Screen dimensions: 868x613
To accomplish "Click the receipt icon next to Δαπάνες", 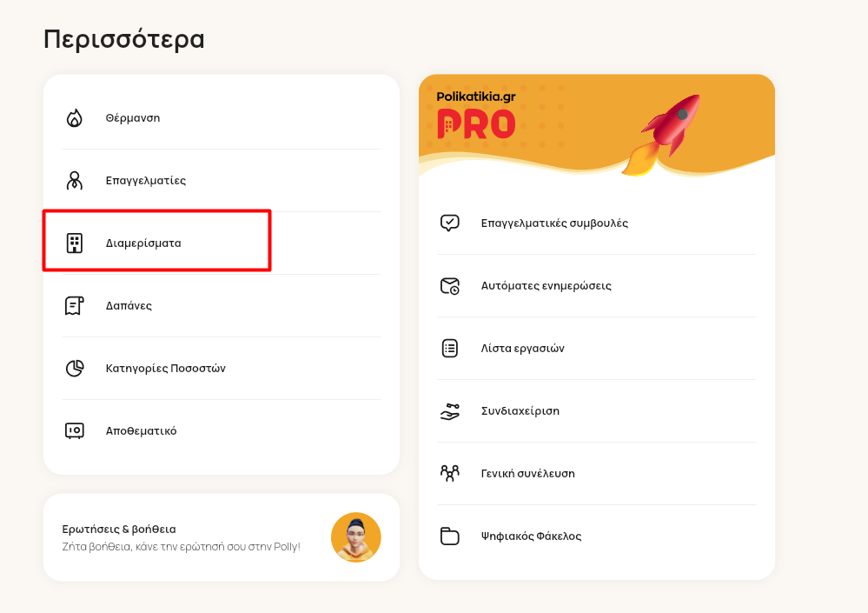I will pyautogui.click(x=74, y=306).
